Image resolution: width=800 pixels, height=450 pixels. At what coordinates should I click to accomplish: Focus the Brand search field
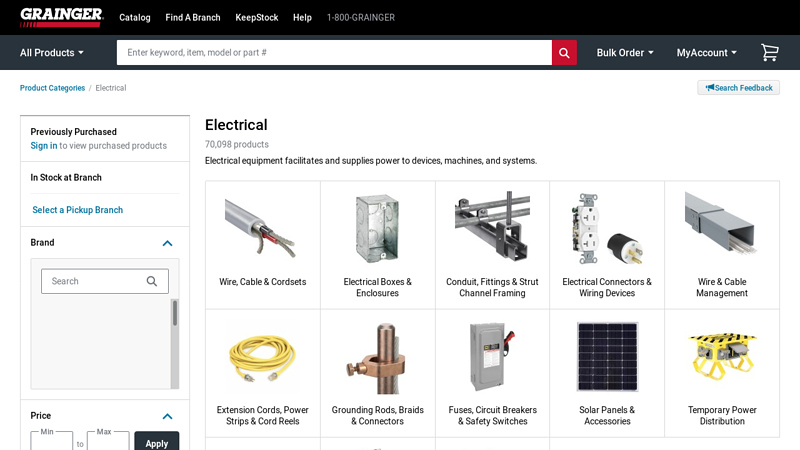(105, 281)
